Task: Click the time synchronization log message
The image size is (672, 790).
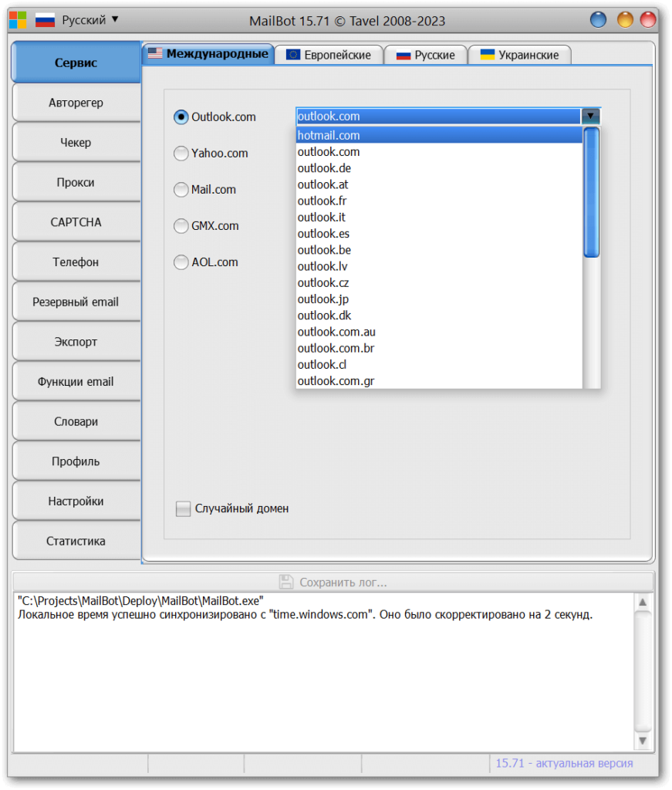Action: (306, 615)
